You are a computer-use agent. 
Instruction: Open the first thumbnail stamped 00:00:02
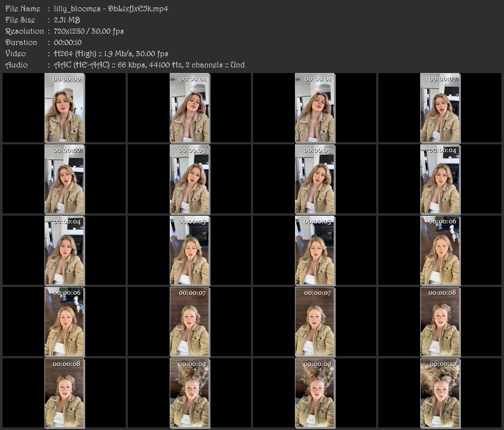(x=440, y=108)
